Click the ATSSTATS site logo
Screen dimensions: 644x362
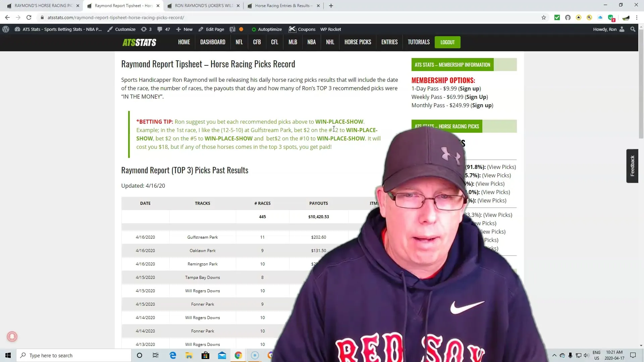point(139,43)
